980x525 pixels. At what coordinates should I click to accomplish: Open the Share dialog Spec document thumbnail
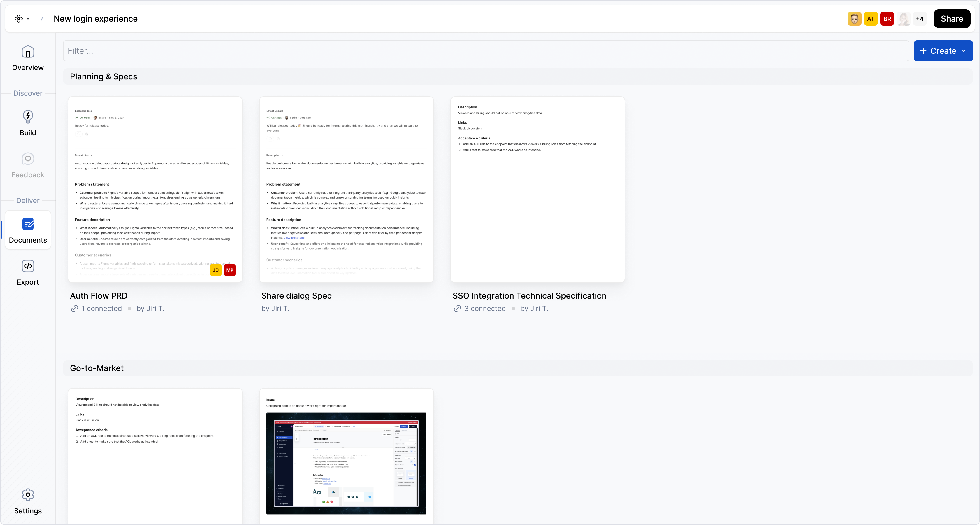pyautogui.click(x=346, y=189)
